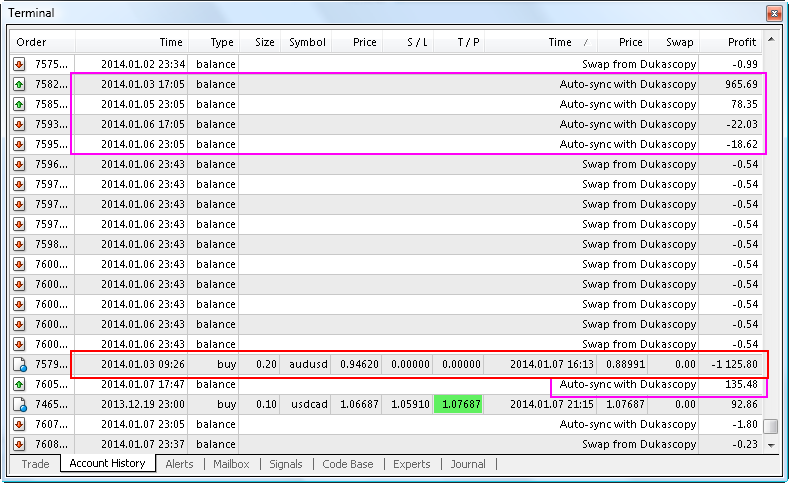Click the close time 2014.01.07 21:15
Image resolution: width=789 pixels, height=483 pixels.
(552, 405)
